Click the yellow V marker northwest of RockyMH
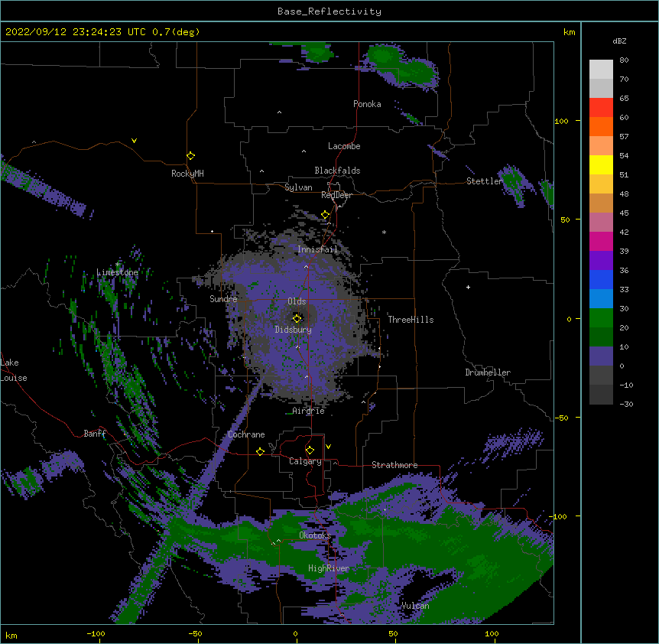Screen dimensions: 659x644 pyautogui.click(x=134, y=141)
